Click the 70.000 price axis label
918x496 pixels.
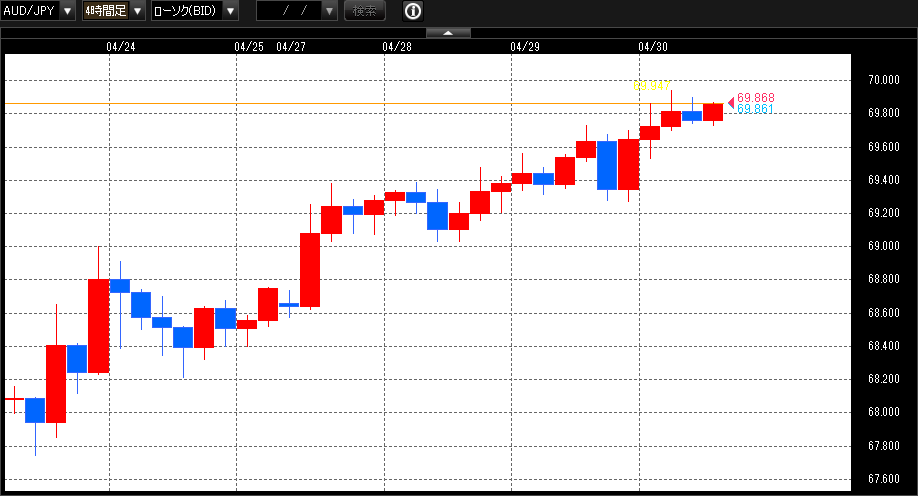(x=884, y=80)
